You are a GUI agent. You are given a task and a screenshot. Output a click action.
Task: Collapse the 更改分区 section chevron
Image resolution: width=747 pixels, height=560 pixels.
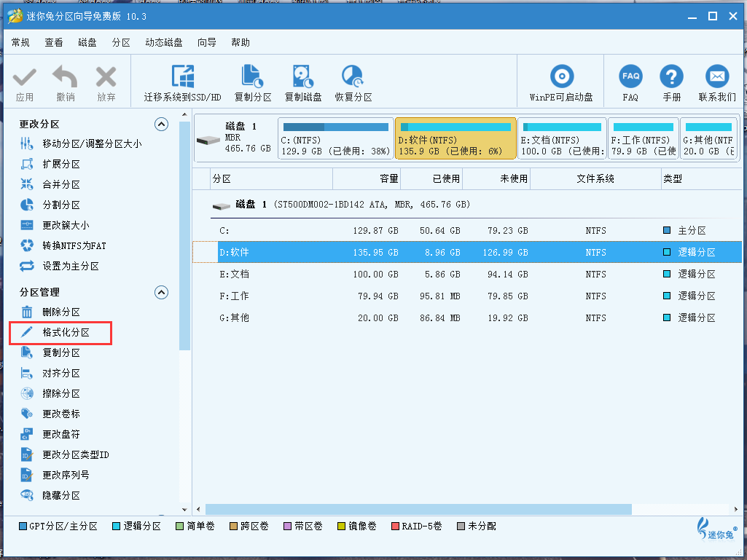pyautogui.click(x=162, y=125)
